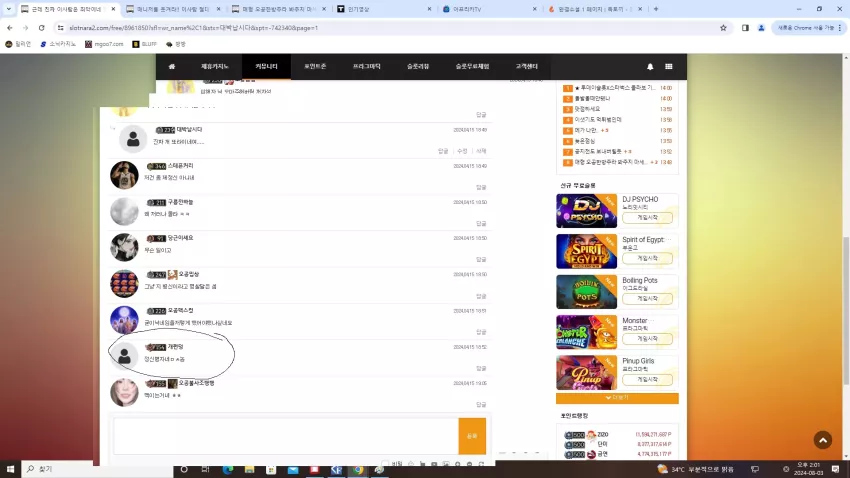Open the Chrome profile icon
850x478 pixels.
(761, 28)
